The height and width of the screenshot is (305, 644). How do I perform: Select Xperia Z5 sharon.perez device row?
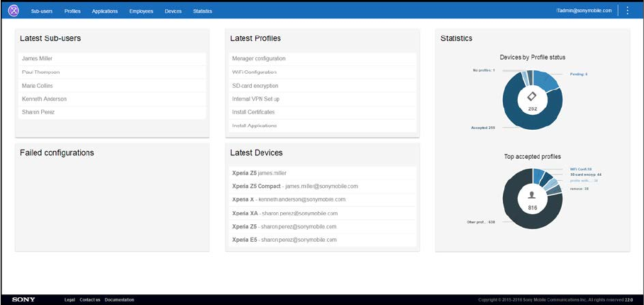tap(323, 226)
